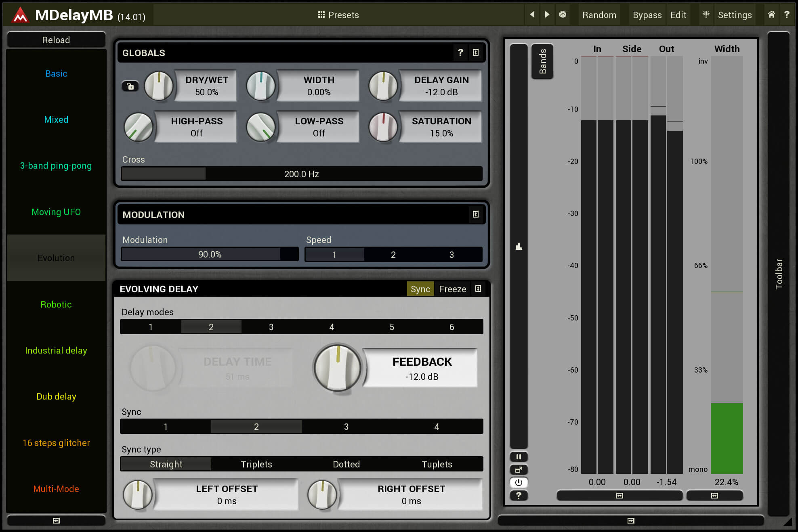
Task: Click the dice randomize icon
Action: click(x=563, y=15)
